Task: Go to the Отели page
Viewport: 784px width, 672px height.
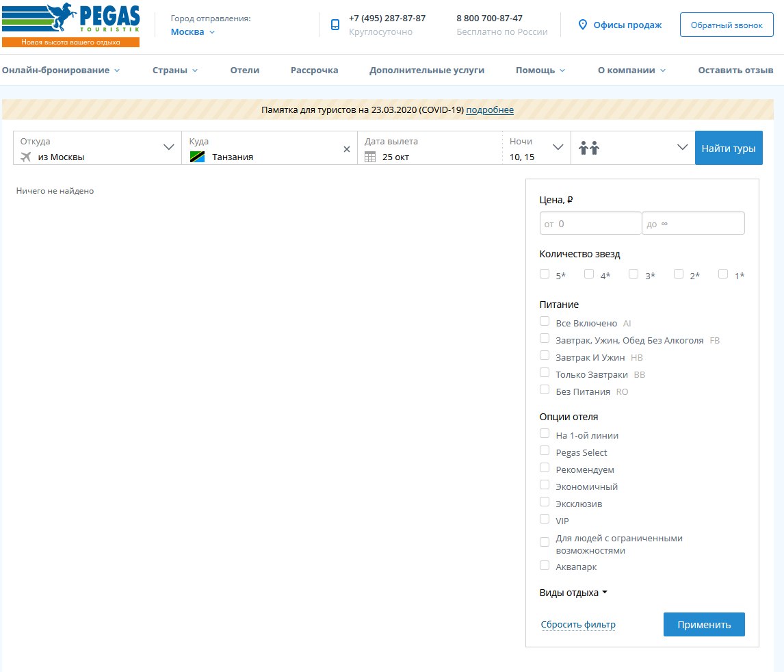Action: (x=244, y=70)
